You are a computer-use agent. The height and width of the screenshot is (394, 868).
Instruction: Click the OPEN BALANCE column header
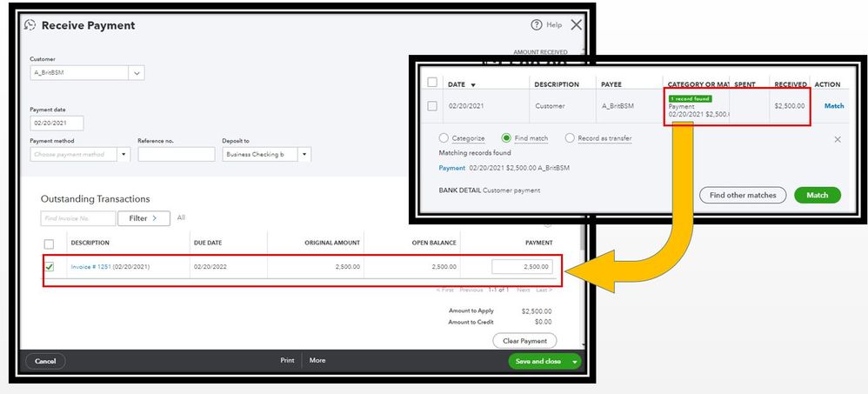(x=434, y=243)
